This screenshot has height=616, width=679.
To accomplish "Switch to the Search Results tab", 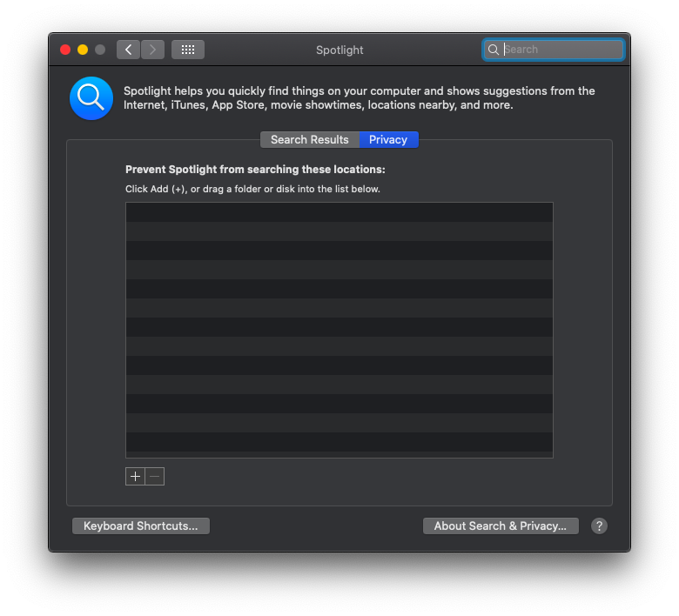I will [310, 140].
